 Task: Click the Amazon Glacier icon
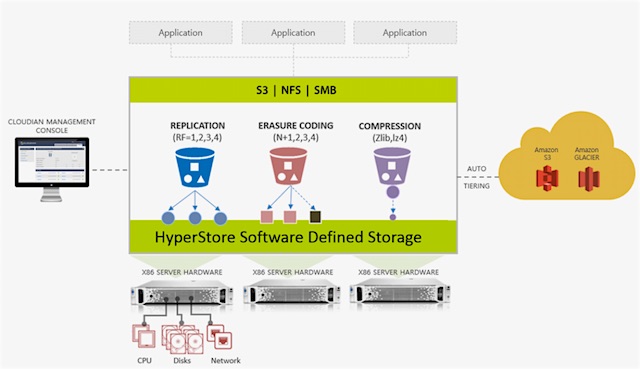pyautogui.click(x=589, y=179)
